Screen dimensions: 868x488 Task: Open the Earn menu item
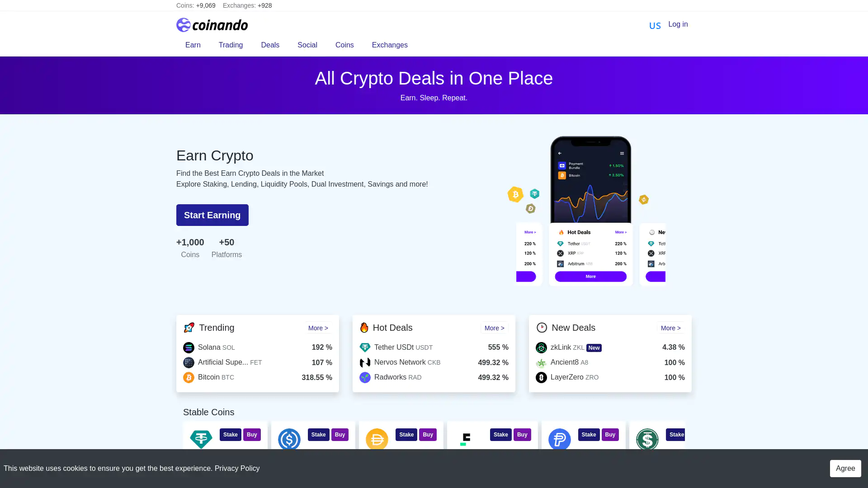point(193,45)
